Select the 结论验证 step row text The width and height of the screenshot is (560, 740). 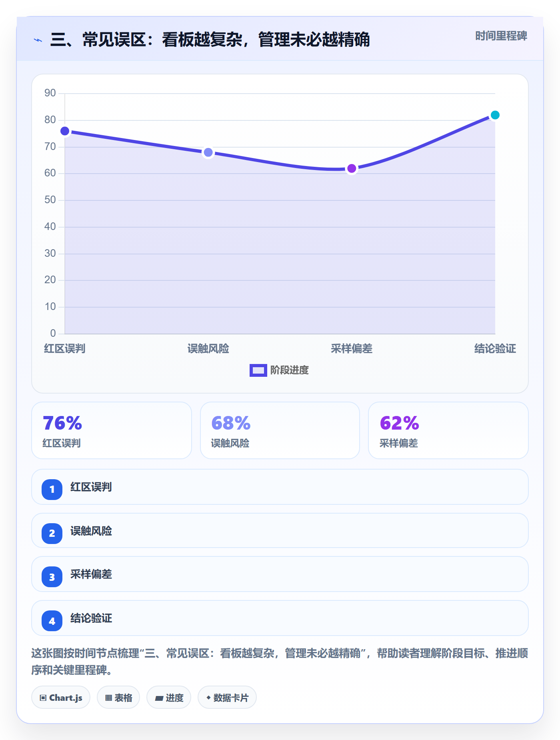pos(91,618)
